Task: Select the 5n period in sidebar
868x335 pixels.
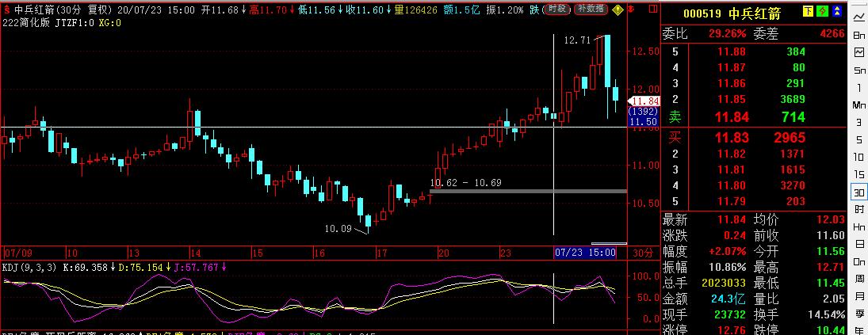Action: (x=859, y=70)
